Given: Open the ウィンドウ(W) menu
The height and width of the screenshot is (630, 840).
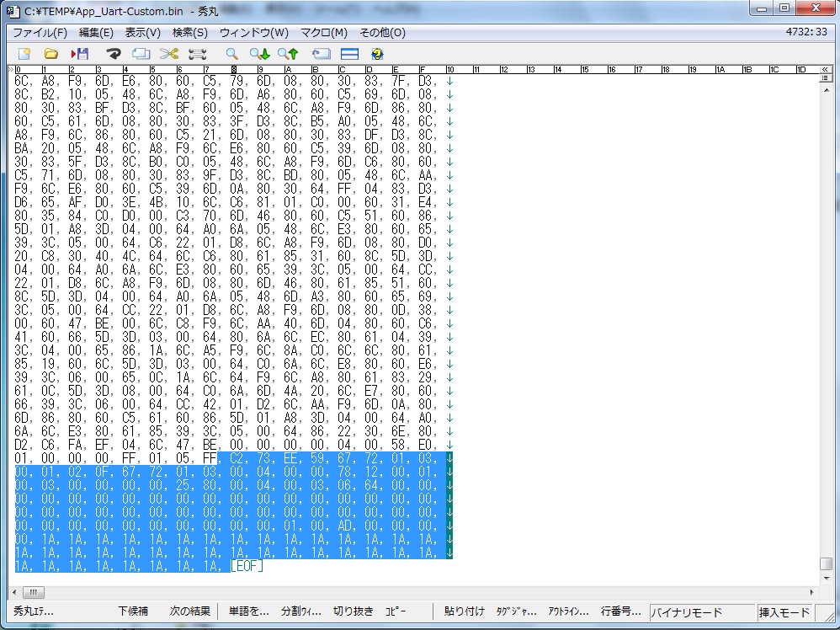Looking at the screenshot, I should pyautogui.click(x=254, y=33).
